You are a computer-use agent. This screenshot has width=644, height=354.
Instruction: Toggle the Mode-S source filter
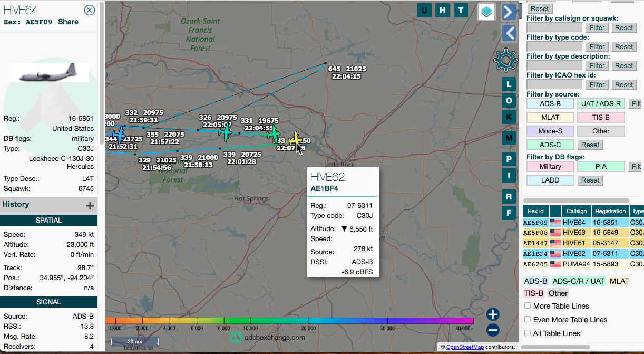tap(549, 131)
